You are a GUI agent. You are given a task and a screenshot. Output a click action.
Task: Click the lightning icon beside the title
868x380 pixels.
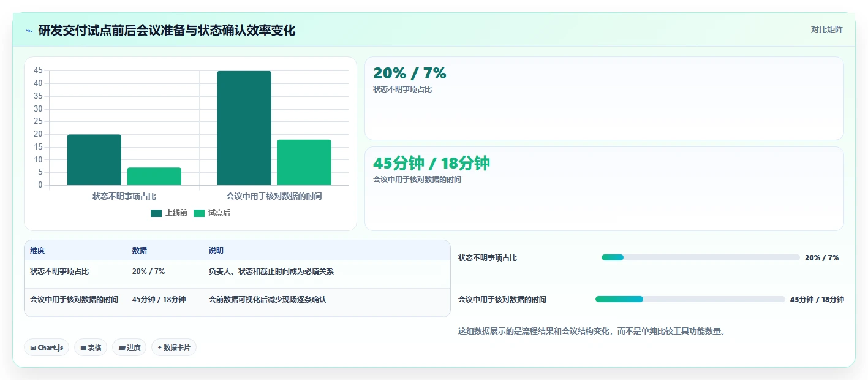29,31
